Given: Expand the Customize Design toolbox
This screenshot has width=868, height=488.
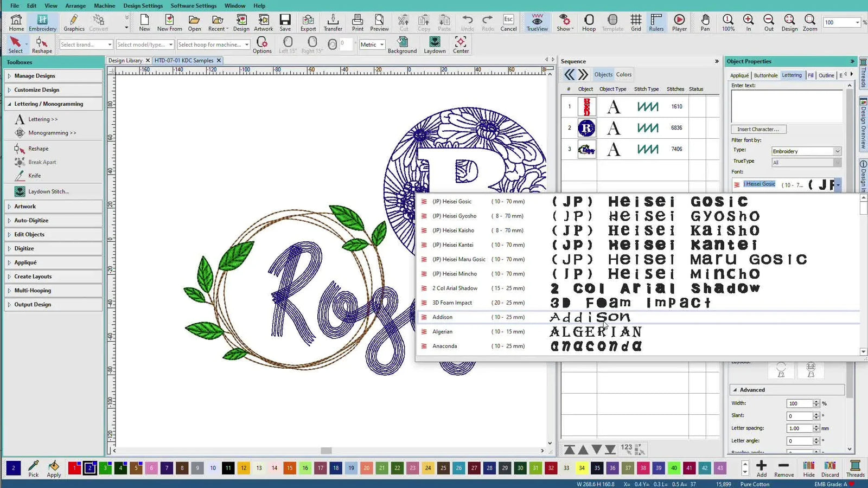Looking at the screenshot, I should (53, 90).
